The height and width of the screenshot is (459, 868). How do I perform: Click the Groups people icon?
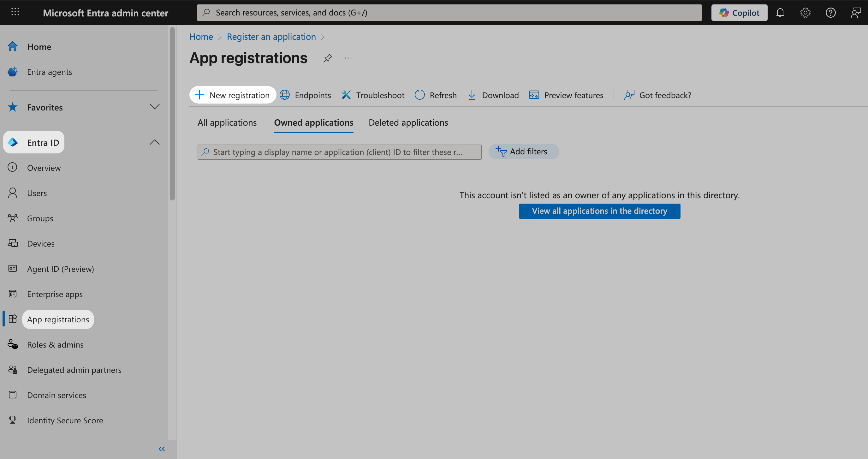pos(12,218)
